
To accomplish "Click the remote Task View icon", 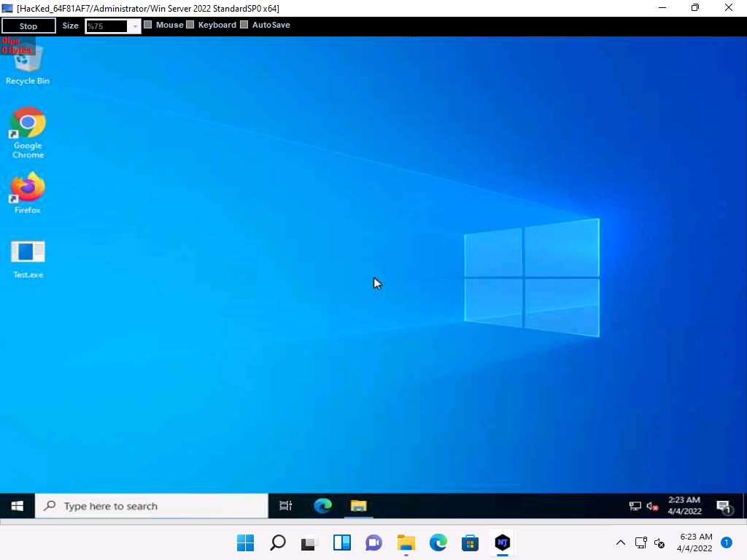I will pos(286,505).
